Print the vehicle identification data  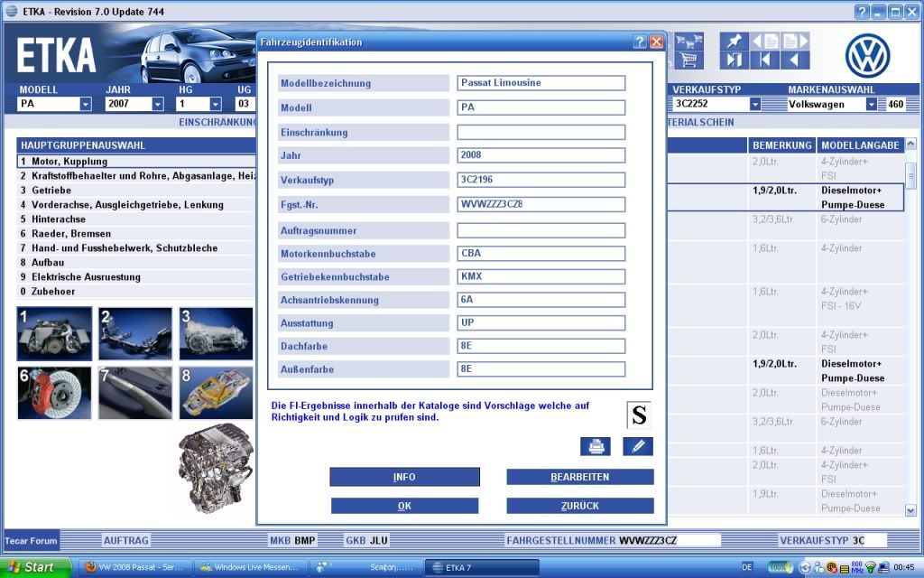point(596,446)
